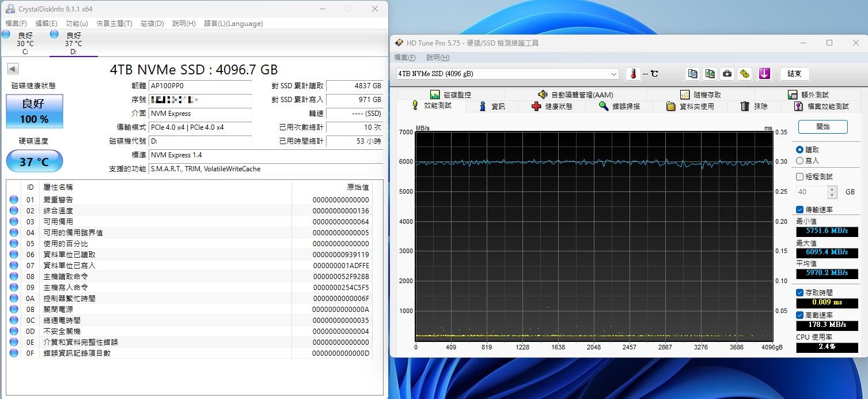Toggle 存取時間 access time checkbox
868x399 pixels.
point(799,292)
